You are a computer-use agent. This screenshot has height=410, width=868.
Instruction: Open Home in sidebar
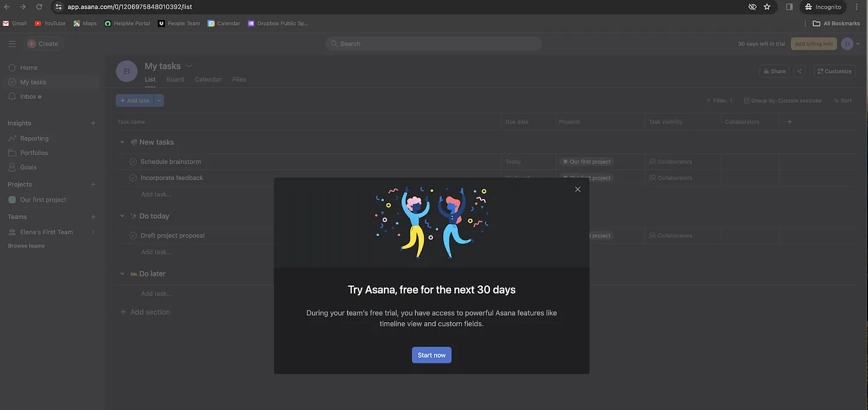coord(29,68)
